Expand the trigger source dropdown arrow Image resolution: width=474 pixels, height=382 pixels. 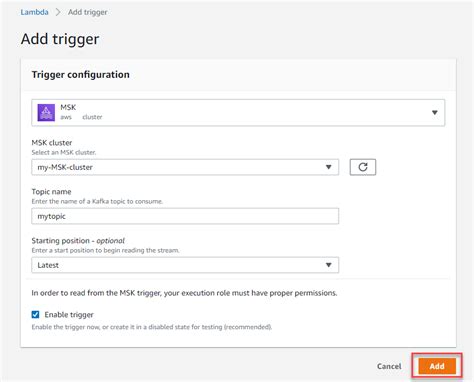pos(435,113)
